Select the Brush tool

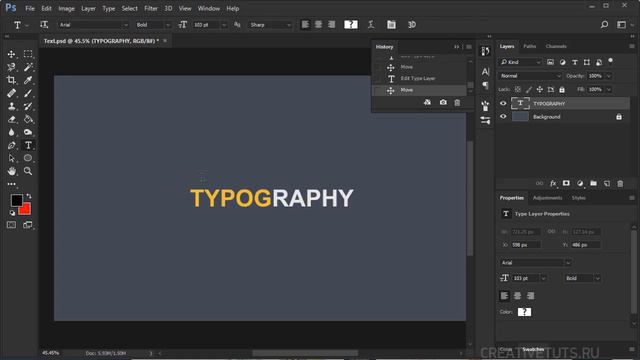pyautogui.click(x=28, y=93)
